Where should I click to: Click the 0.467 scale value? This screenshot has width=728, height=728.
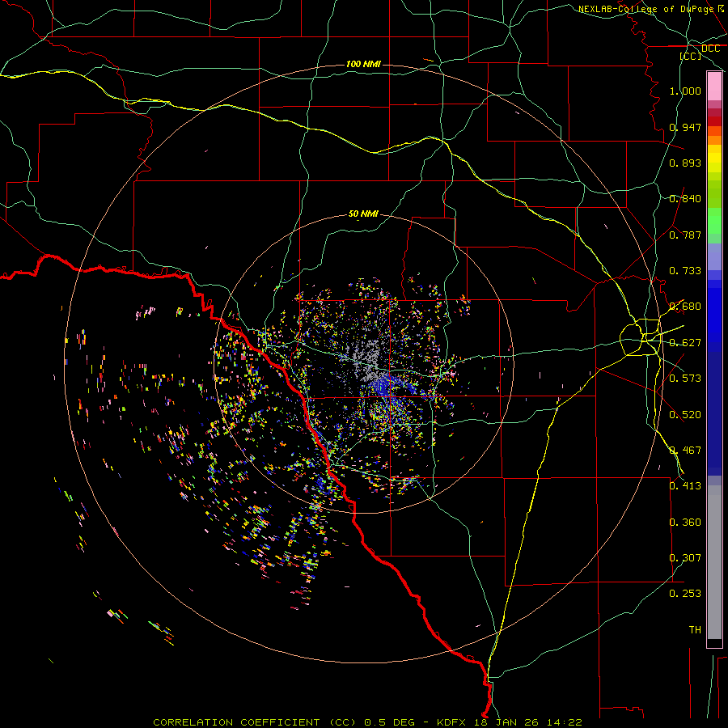685,451
